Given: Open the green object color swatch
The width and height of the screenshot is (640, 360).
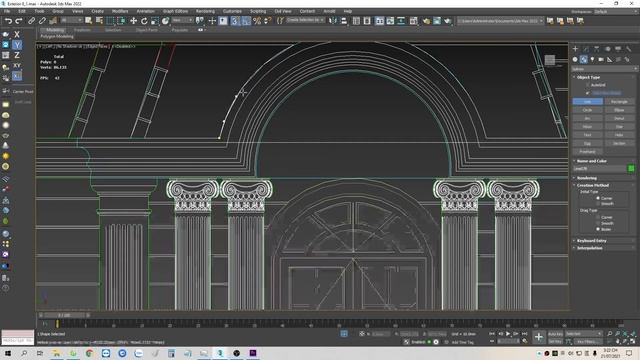Looking at the screenshot, I should point(631,168).
